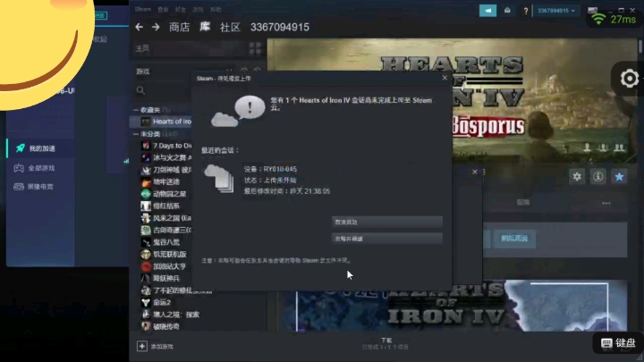644x362 pixels.
Task: Open the 3367094915 profile tab
Action: click(280, 27)
